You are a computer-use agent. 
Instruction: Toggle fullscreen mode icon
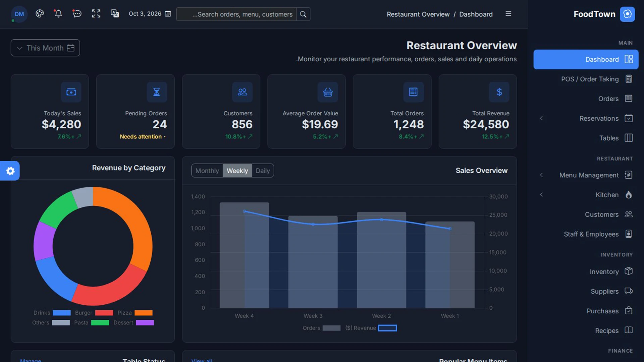(96, 14)
